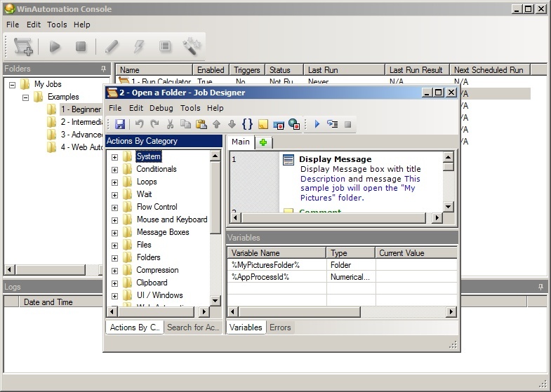Click the magic wand options icon in Console
The image size is (551, 392).
point(192,47)
